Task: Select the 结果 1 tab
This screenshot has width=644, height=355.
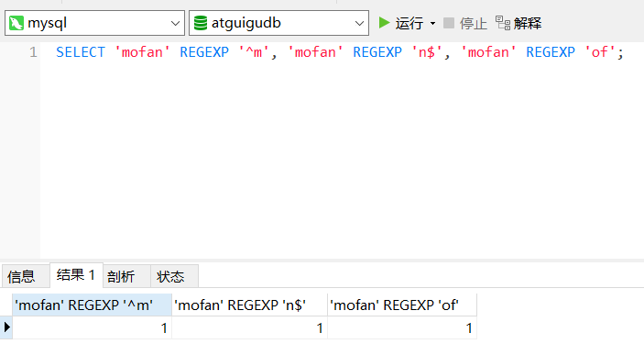Action: coord(76,275)
